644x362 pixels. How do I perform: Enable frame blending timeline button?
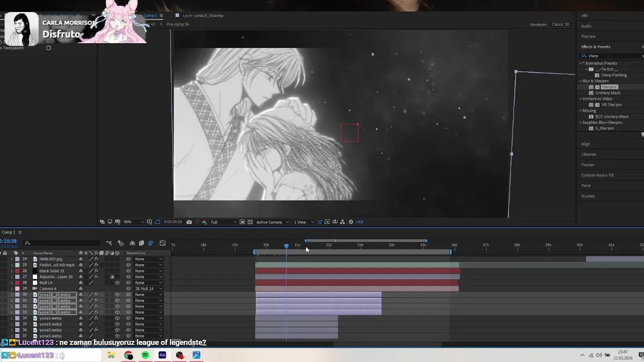[x=141, y=243]
